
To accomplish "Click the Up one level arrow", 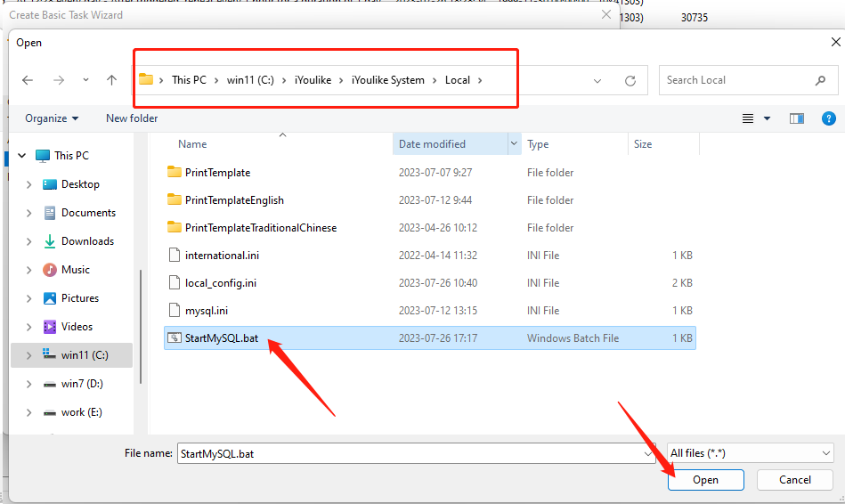I will [111, 80].
